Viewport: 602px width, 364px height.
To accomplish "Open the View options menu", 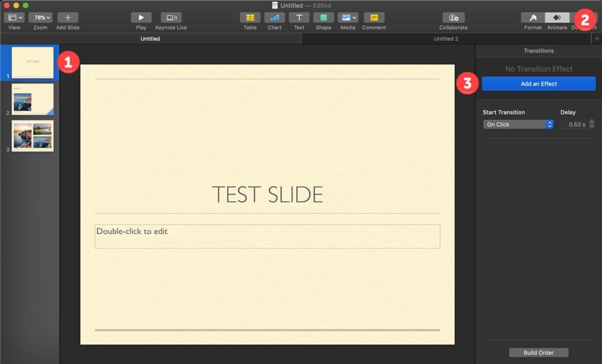I will (14, 17).
